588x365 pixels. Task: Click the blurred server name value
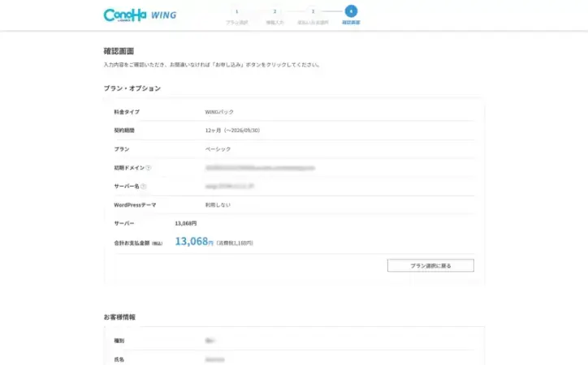coord(231,187)
